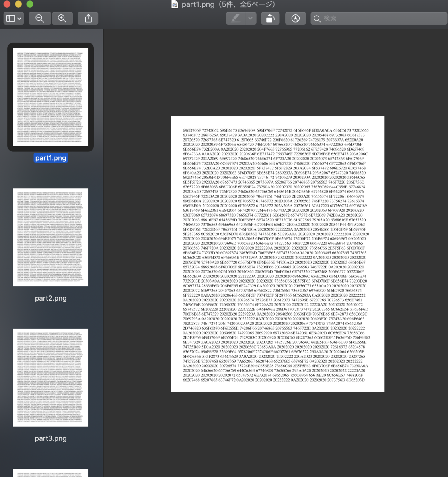
Task: Open the Share menu
Action: [x=88, y=18]
